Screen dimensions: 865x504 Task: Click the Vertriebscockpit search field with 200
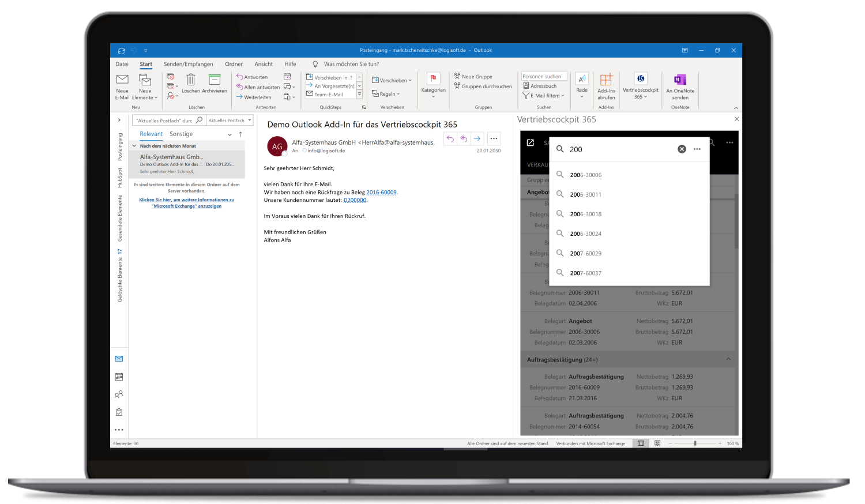coord(620,149)
